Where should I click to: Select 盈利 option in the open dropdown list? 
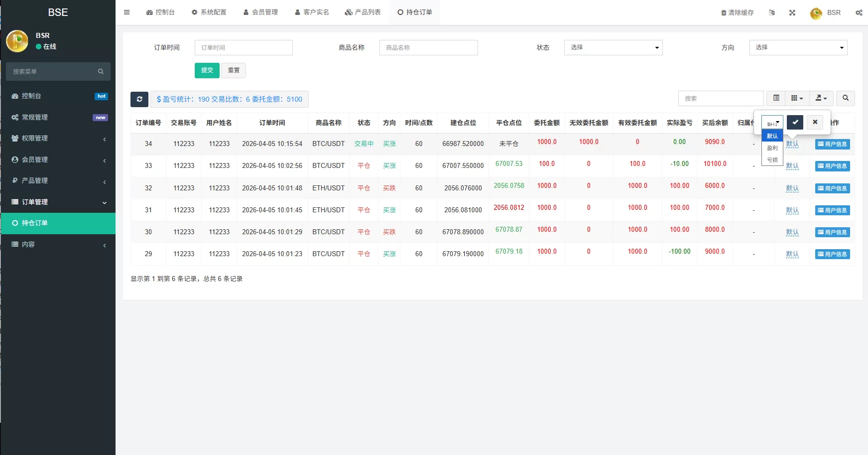pyautogui.click(x=772, y=148)
